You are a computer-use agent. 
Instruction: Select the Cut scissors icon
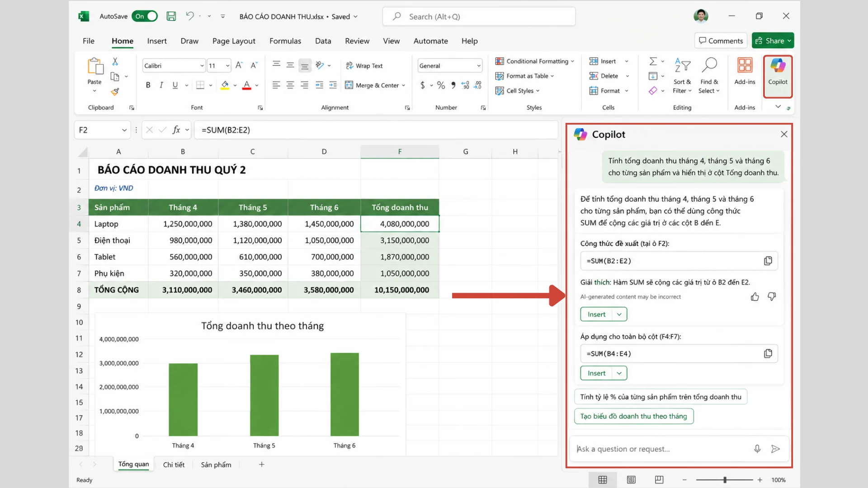click(x=115, y=61)
